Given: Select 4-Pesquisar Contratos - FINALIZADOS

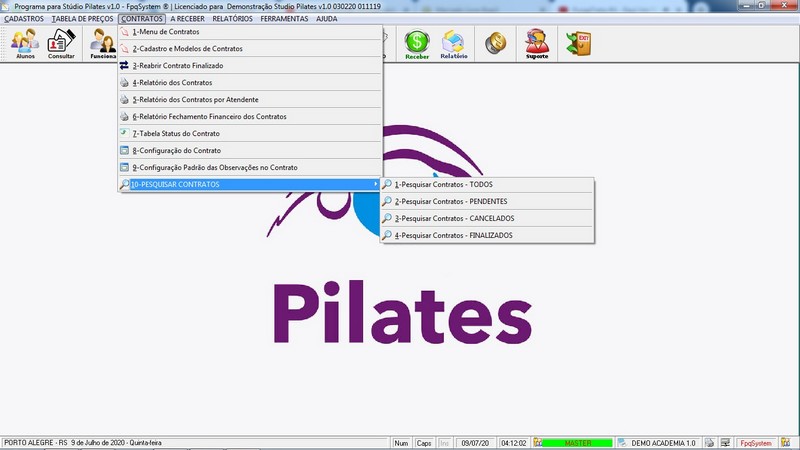Looking at the screenshot, I should coord(487,235).
